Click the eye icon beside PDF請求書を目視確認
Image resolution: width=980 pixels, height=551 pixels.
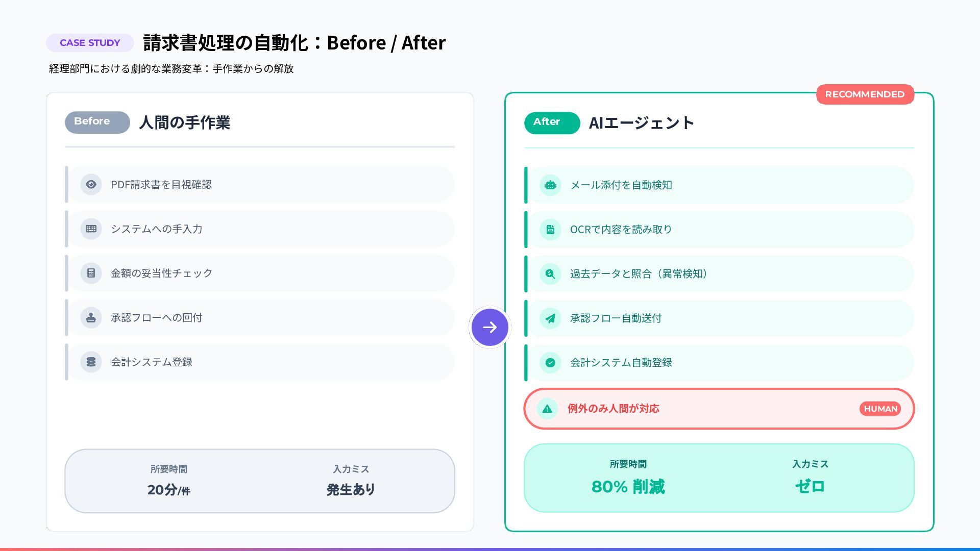[91, 185]
